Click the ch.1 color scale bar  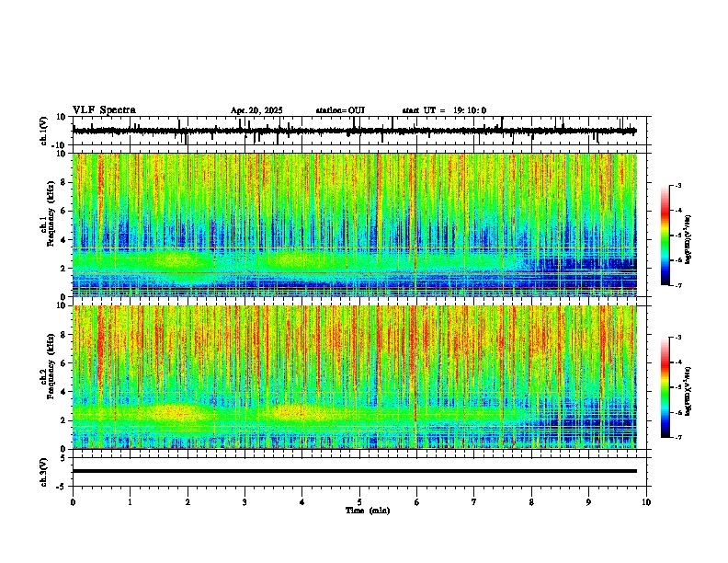point(665,236)
